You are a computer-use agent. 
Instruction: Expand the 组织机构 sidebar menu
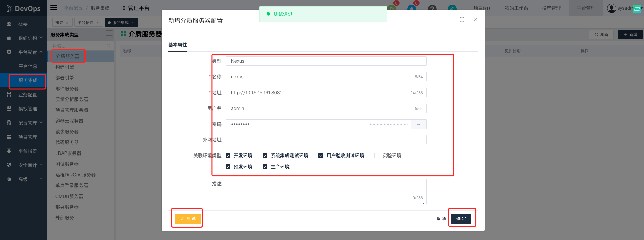[41, 38]
